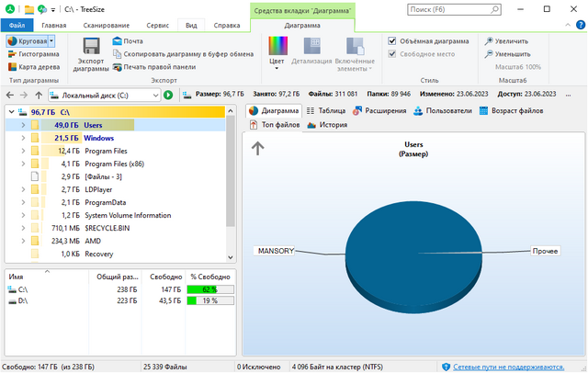Screen dimensions: 588x373
Task: Open the Цвет color dropdown
Action: (x=277, y=52)
